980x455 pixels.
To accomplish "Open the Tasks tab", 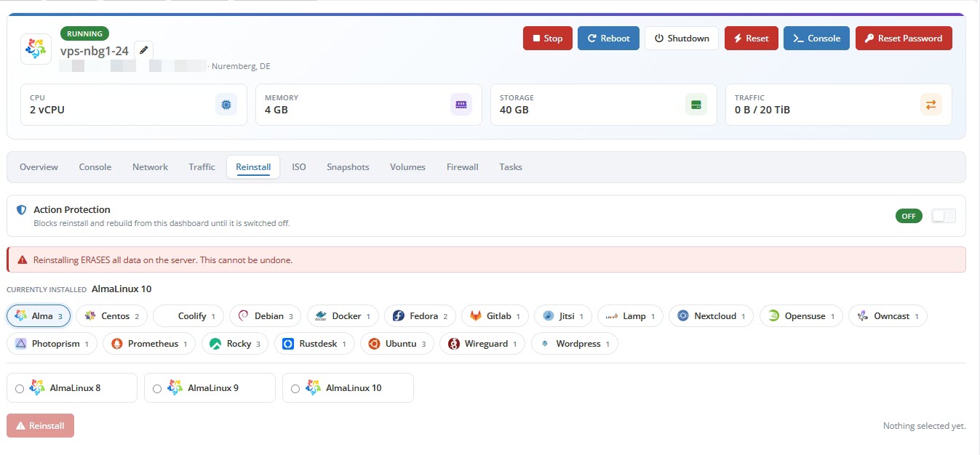I will click(511, 167).
